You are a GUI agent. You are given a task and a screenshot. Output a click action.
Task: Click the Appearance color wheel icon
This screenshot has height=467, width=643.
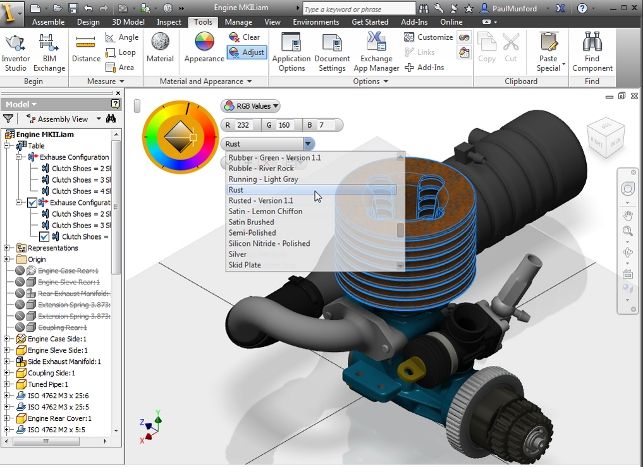(204, 48)
